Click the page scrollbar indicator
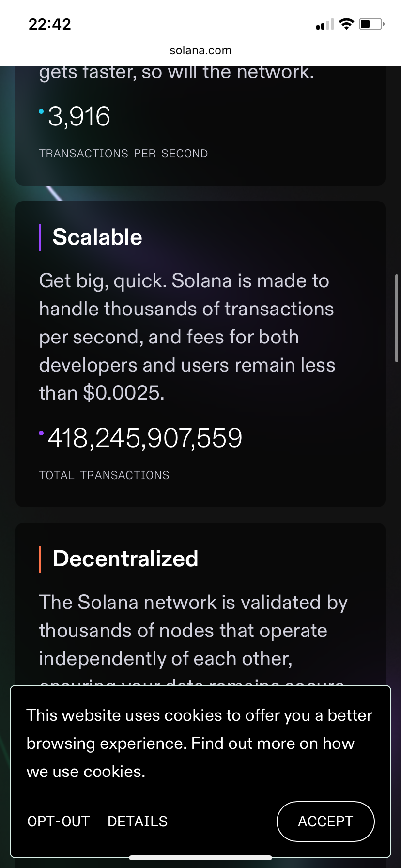 coord(397,318)
